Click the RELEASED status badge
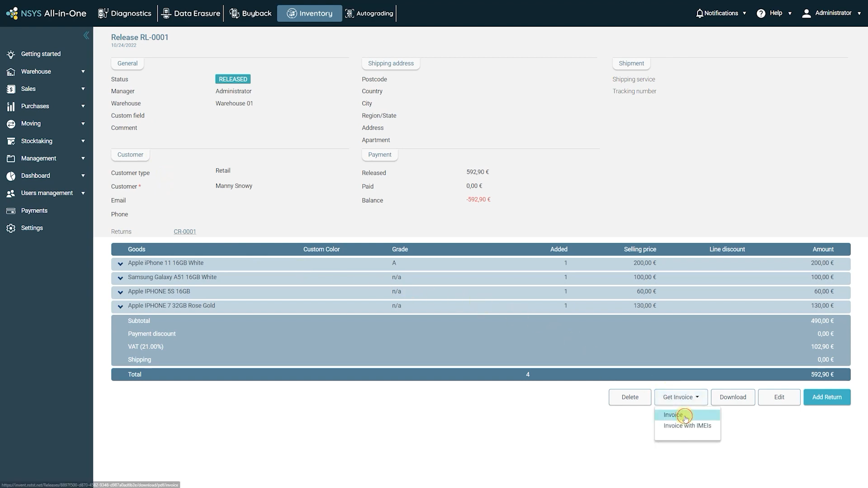The height and width of the screenshot is (488, 868). coord(233,79)
